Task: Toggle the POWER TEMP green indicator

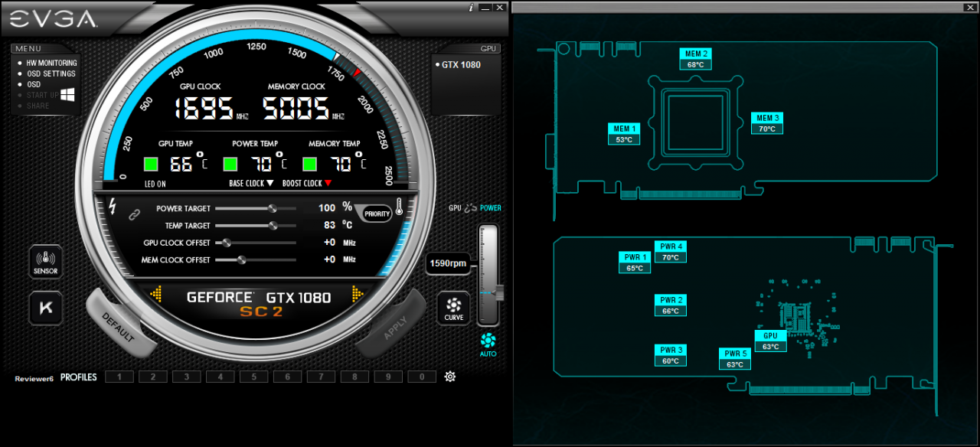Action: click(x=230, y=164)
